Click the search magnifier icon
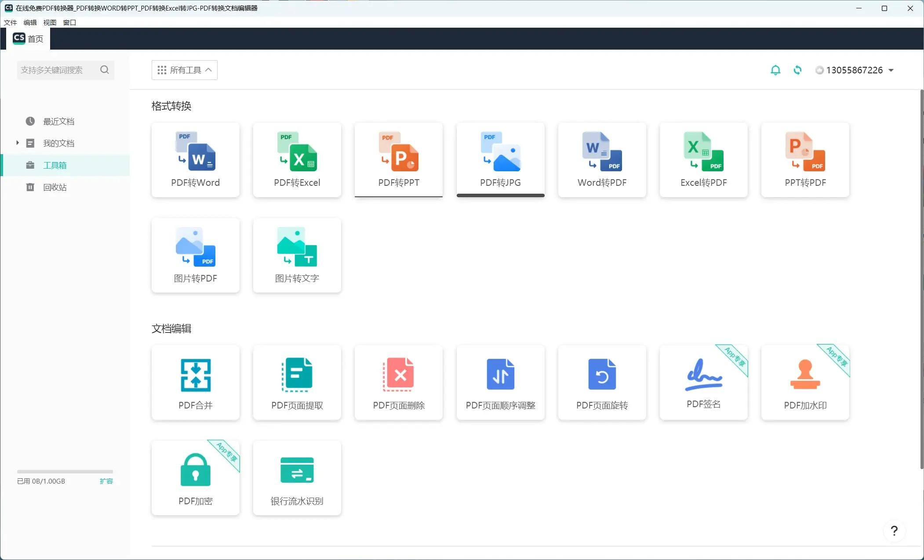The image size is (924, 560). [104, 70]
